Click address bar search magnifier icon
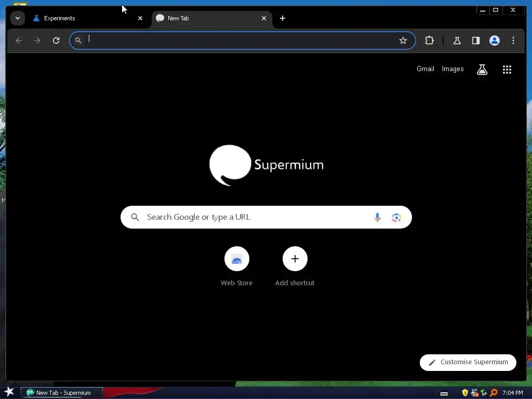The width and height of the screenshot is (532, 399). 78,41
